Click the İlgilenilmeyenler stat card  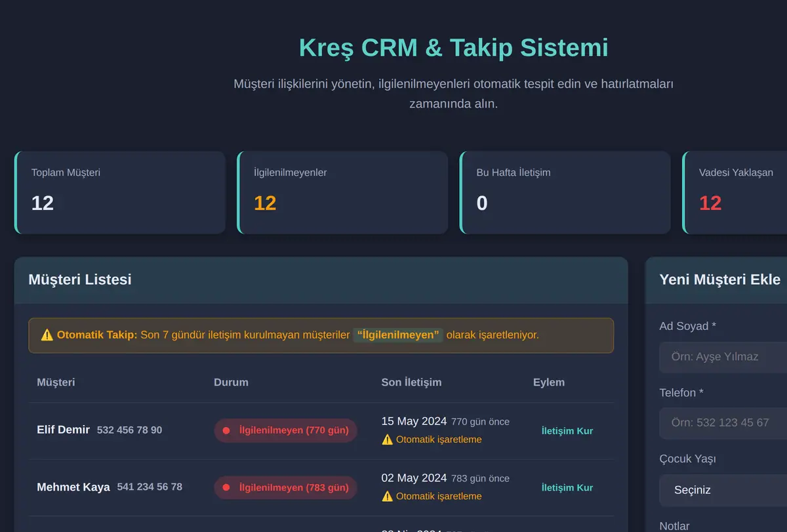tap(342, 193)
